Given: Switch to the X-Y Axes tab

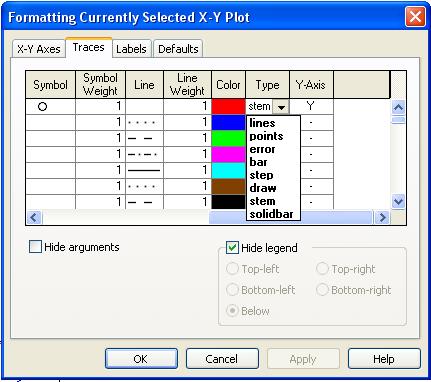Looking at the screenshot, I should (39, 49).
